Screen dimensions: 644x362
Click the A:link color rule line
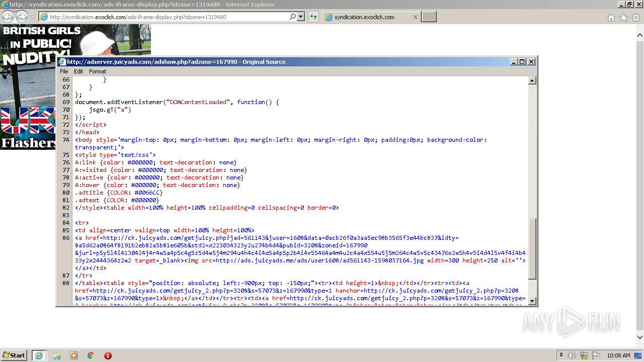click(155, 162)
